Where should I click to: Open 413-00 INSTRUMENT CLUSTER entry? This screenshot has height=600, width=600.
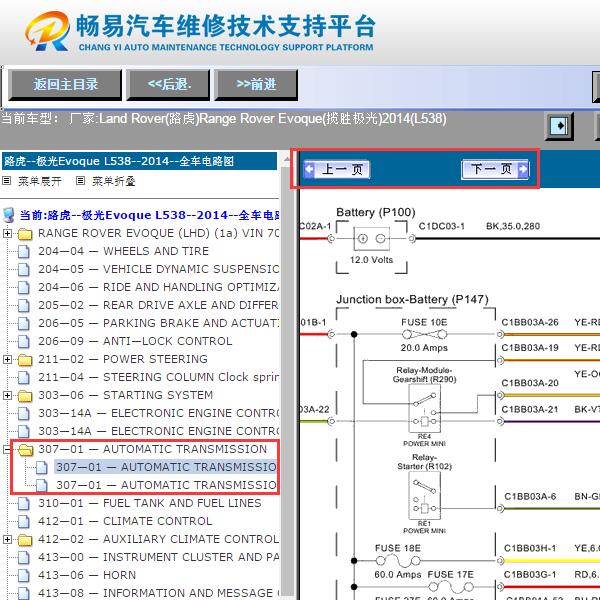pyautogui.click(x=158, y=557)
